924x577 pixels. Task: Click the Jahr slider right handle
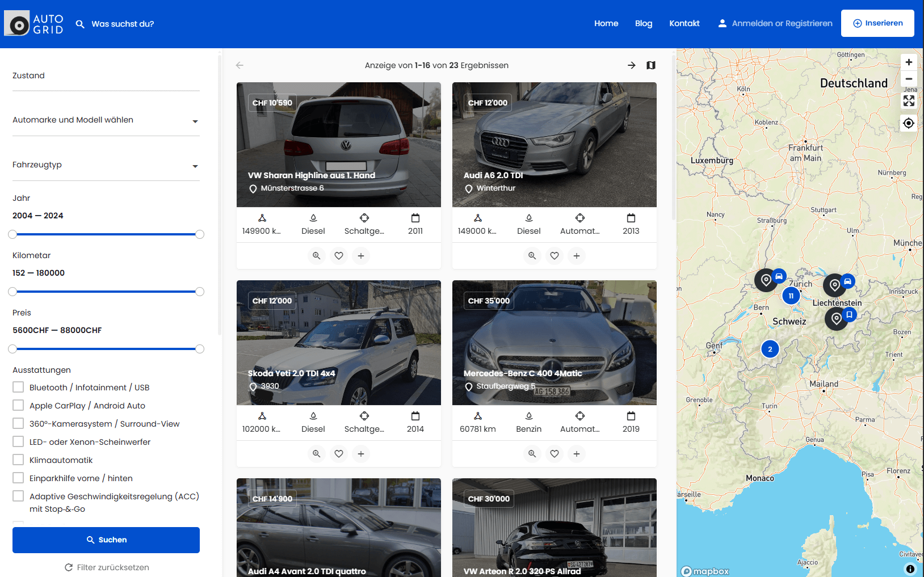[x=200, y=234]
